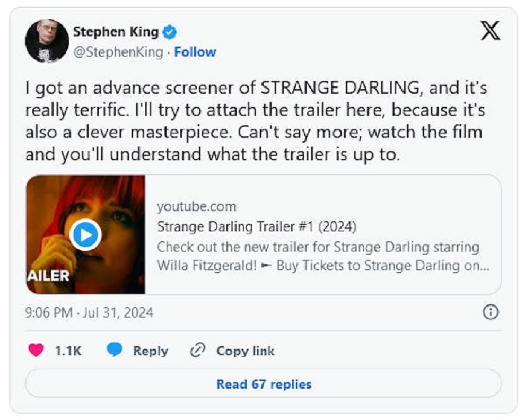Click the blue verified badge
This screenshot has width=525, height=420.
[x=169, y=32]
